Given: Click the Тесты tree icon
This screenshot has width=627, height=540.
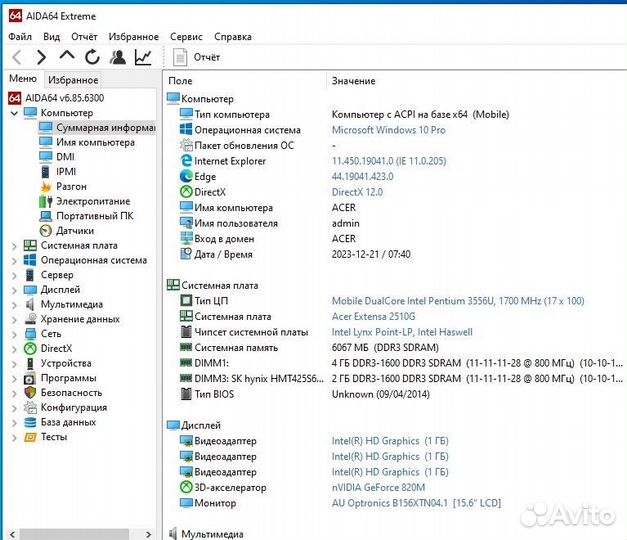Looking at the screenshot, I should (30, 437).
